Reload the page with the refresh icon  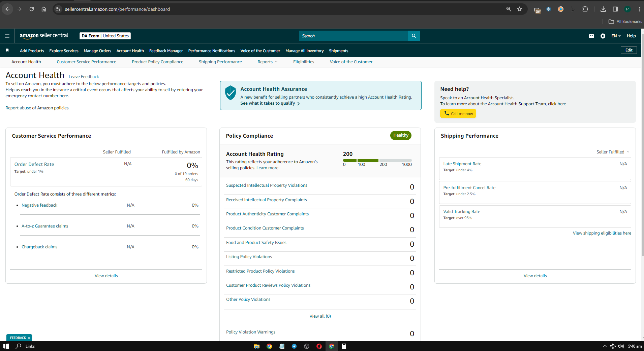[32, 9]
